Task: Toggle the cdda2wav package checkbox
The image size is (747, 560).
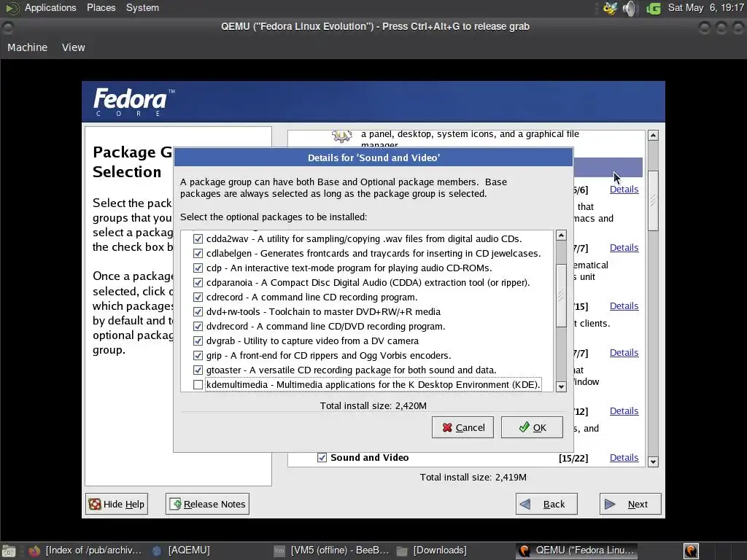Action: pos(198,239)
